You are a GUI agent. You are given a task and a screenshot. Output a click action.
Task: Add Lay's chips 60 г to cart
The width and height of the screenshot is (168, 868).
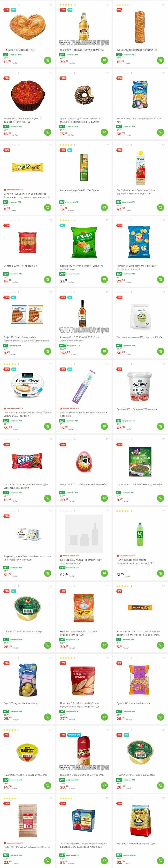[x=160, y=279]
